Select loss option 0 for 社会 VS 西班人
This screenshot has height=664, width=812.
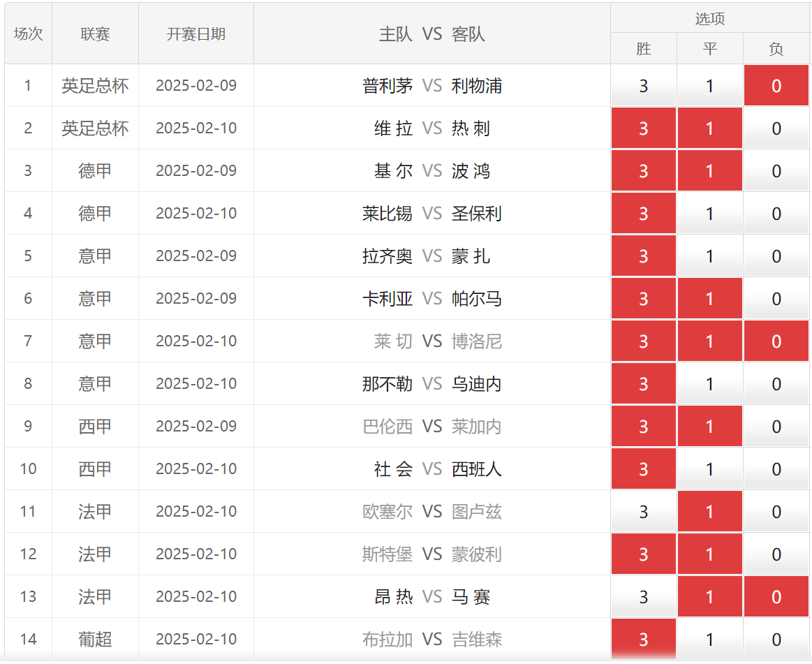[x=776, y=469]
